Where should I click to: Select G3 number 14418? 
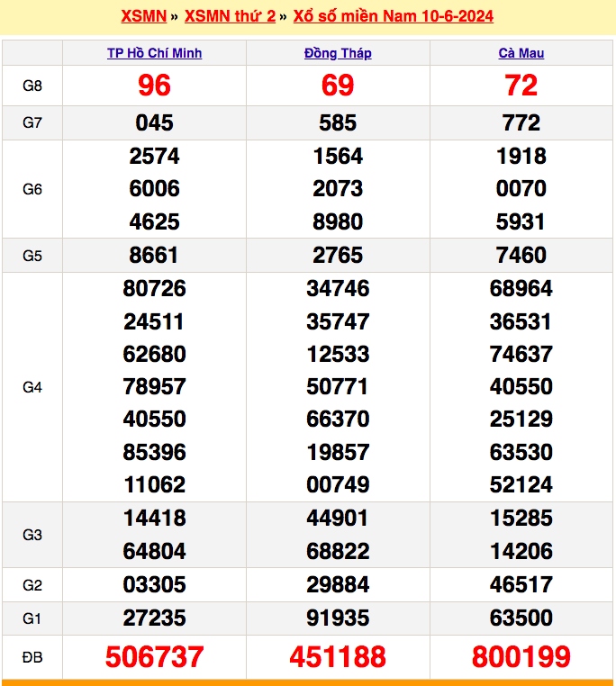[x=154, y=518]
